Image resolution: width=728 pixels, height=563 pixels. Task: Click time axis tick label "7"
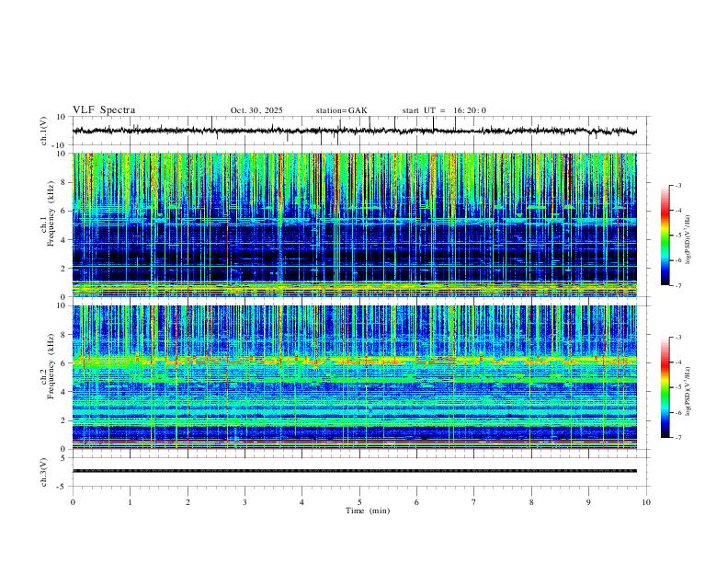(474, 502)
